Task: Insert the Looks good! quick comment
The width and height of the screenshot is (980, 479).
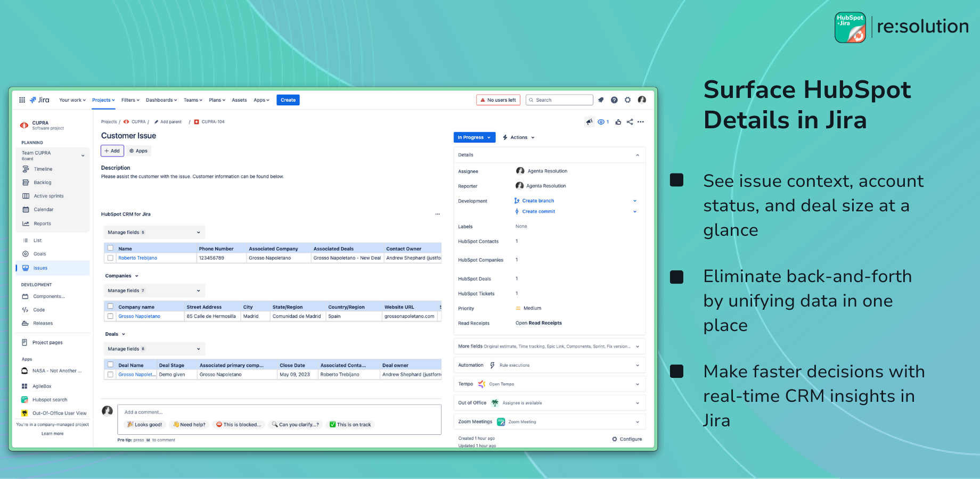Action: 145,425
